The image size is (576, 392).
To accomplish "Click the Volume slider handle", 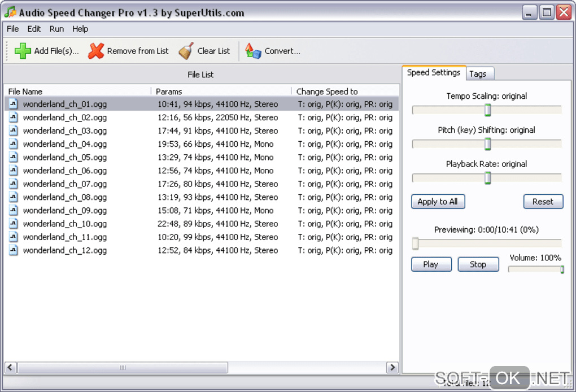I will [x=562, y=269].
